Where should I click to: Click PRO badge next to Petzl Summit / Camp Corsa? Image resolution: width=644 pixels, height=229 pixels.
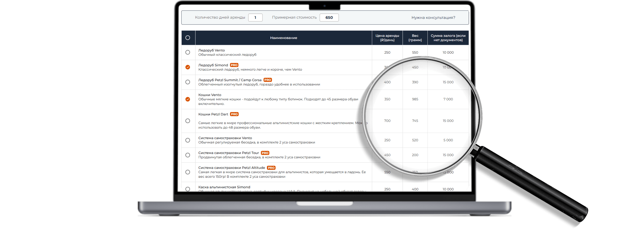click(268, 80)
